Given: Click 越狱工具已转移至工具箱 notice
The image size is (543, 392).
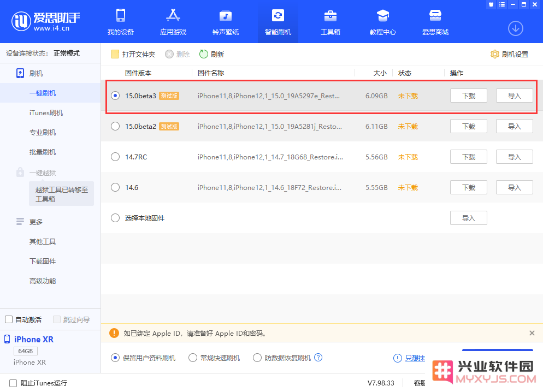Looking at the screenshot, I should 61,194.
